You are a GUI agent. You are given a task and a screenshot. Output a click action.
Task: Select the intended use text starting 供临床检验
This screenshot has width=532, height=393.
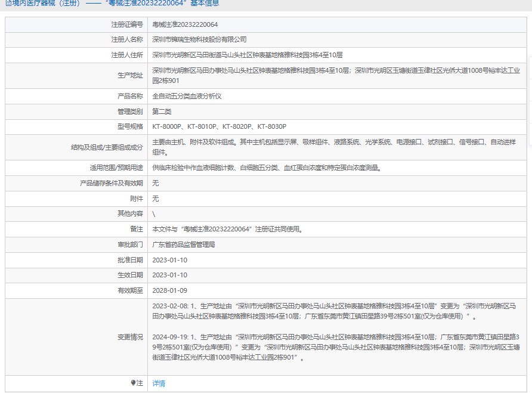267,168
